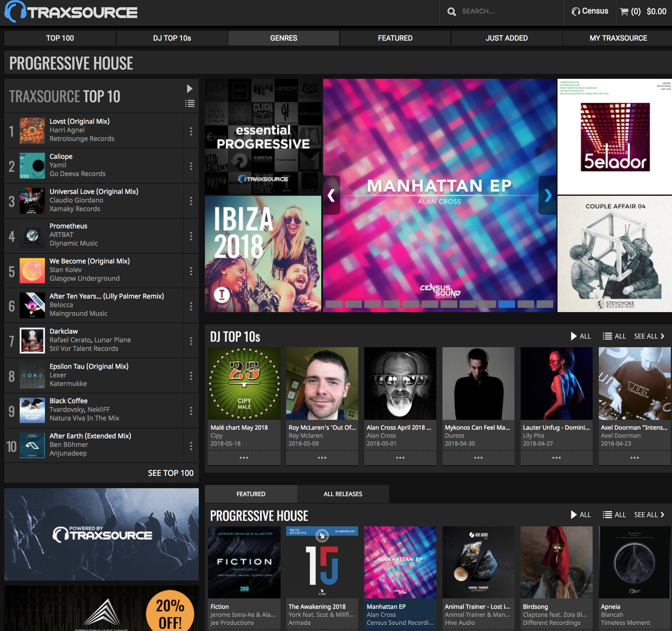Screen dimensions: 672x631
Task: Open options menu for Lovst track
Action: pos(191,131)
